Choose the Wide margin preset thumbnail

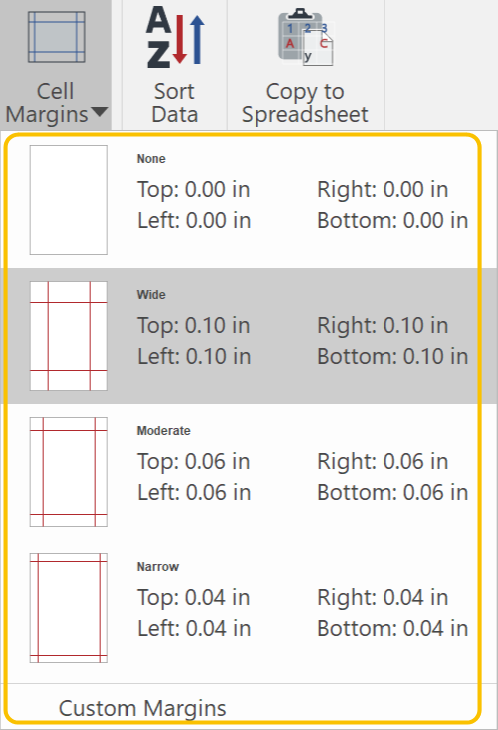[x=69, y=336]
